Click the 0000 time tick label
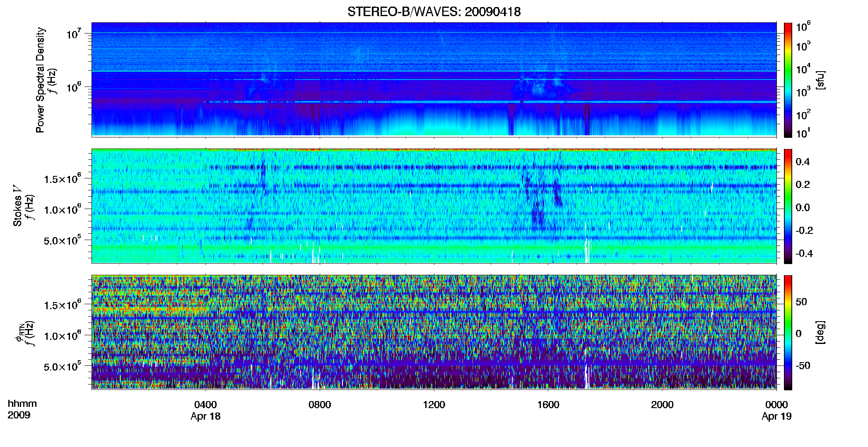The height and width of the screenshot is (447, 868). 776,404
